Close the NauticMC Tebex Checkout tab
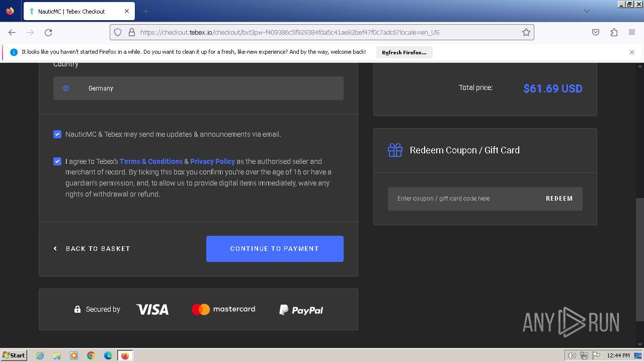 click(127, 11)
